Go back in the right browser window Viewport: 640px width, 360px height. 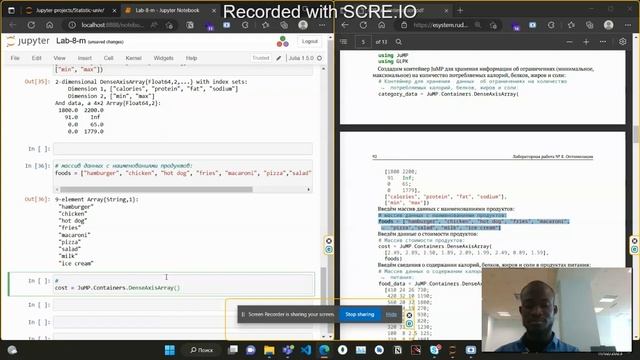pos(345,25)
